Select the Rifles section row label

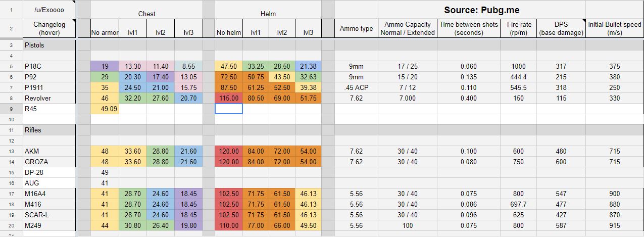(x=49, y=130)
